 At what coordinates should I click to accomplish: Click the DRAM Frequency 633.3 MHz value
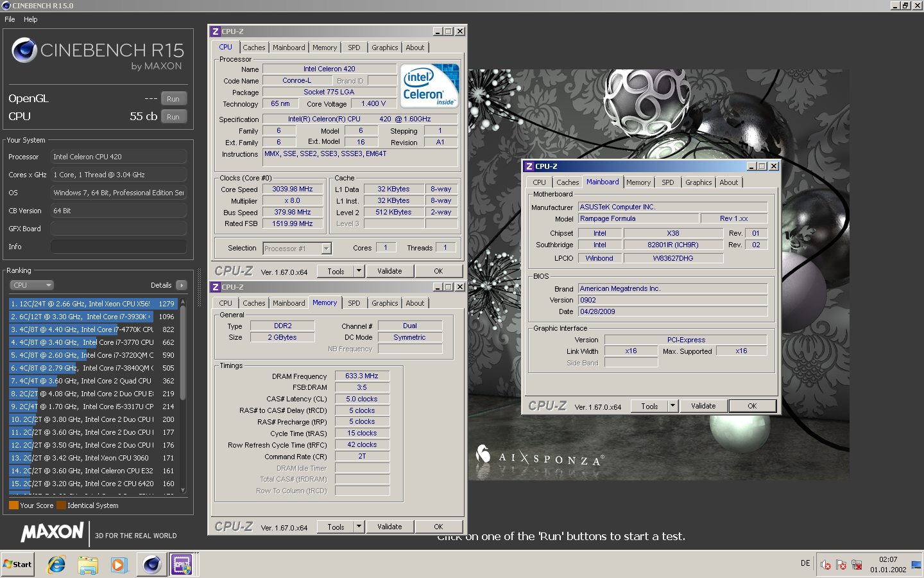(362, 376)
